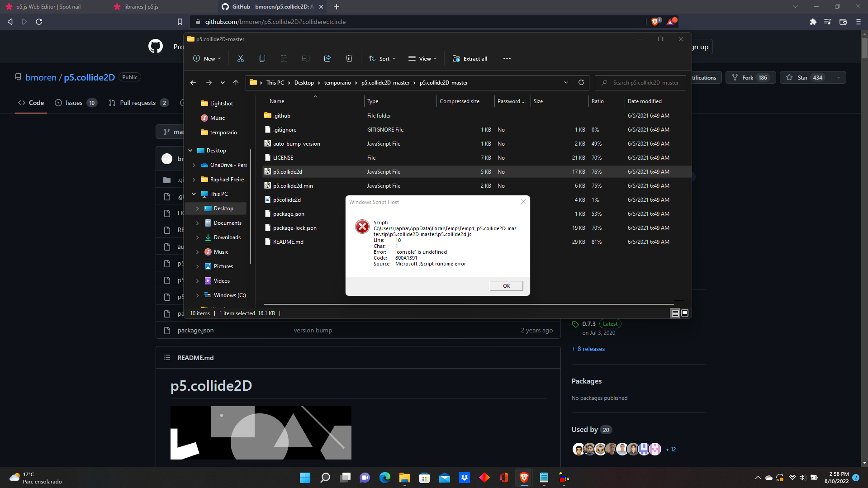Click the Star button on GitHub
The image size is (868, 488).
click(x=806, y=77)
